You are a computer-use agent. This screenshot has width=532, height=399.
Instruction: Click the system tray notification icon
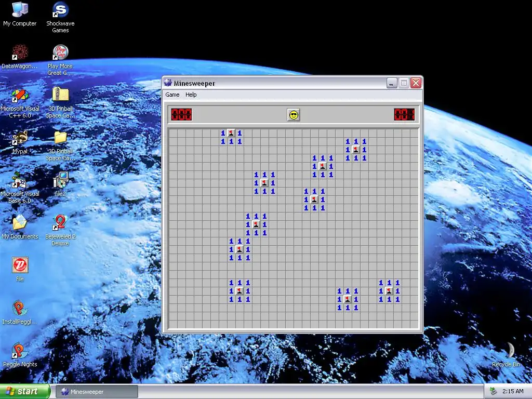(x=493, y=391)
